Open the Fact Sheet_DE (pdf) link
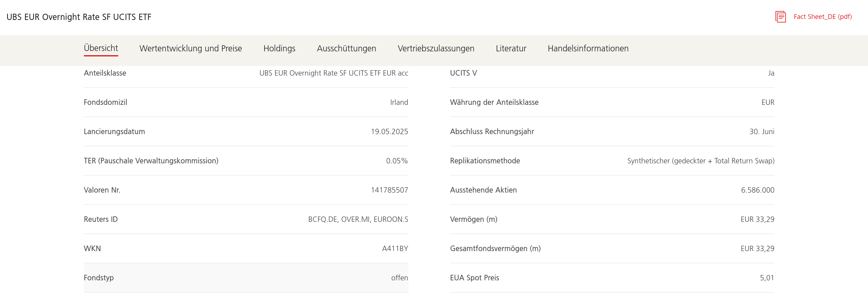This screenshot has height=306, width=868. [x=823, y=17]
